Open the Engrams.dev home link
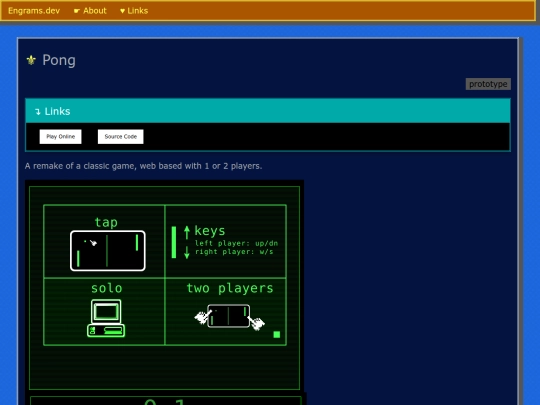This screenshot has height=405, width=540. [34, 11]
